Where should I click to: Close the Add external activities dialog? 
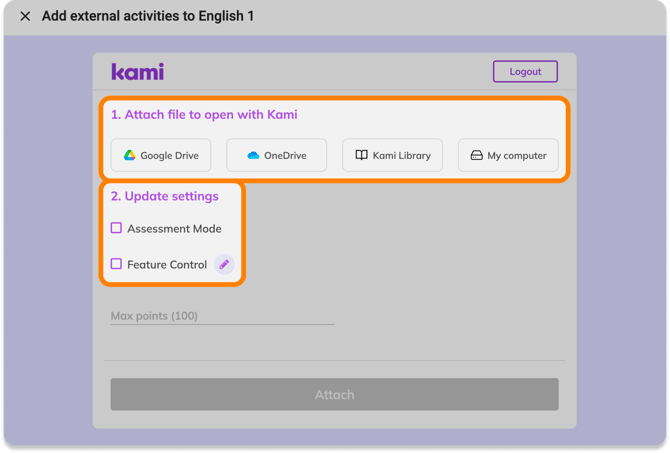pos(25,16)
